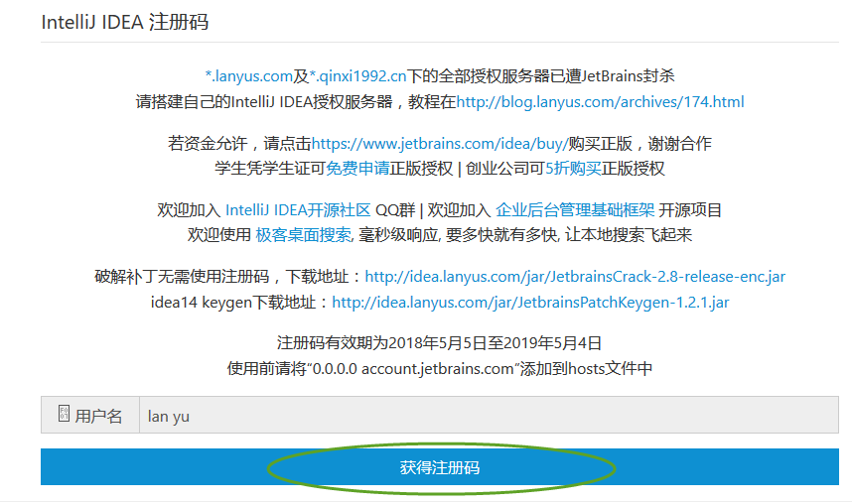The height and width of the screenshot is (504, 852).
Task: Click the 用户名 label
Action: tap(98, 416)
